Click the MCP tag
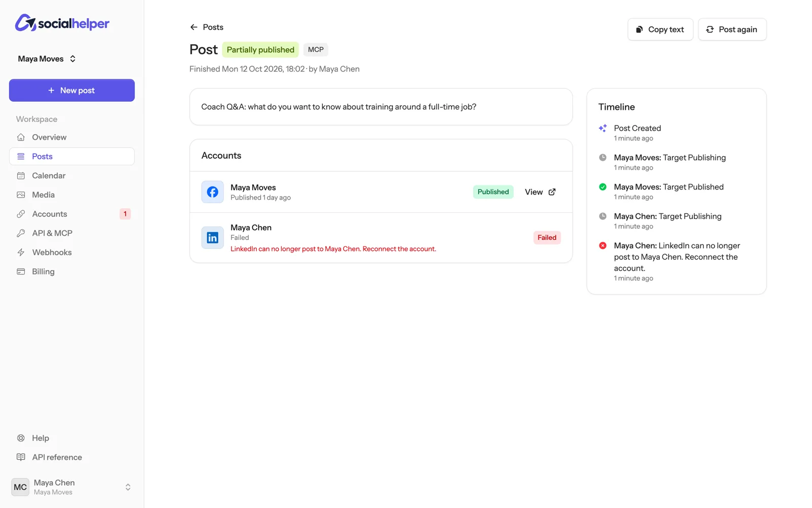The height and width of the screenshot is (508, 812). (x=316, y=50)
